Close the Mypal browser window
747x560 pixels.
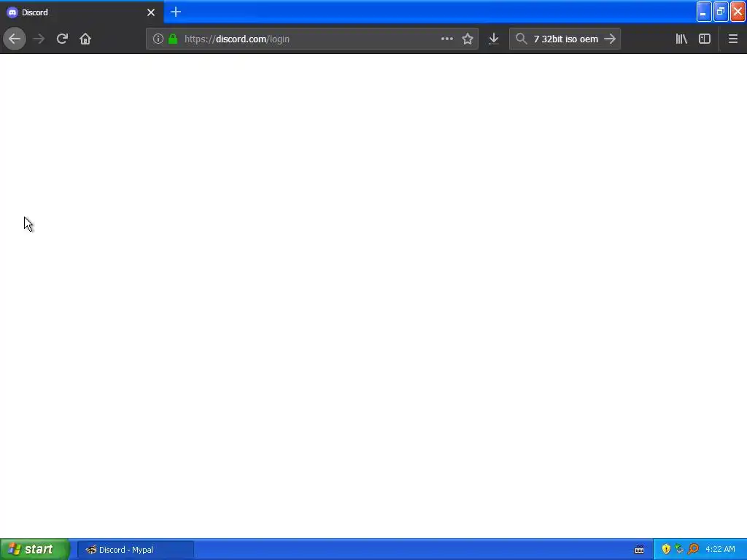click(738, 12)
